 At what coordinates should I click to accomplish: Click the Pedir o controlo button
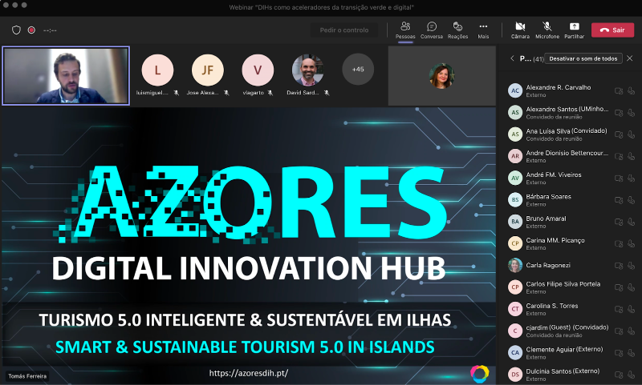pos(344,30)
